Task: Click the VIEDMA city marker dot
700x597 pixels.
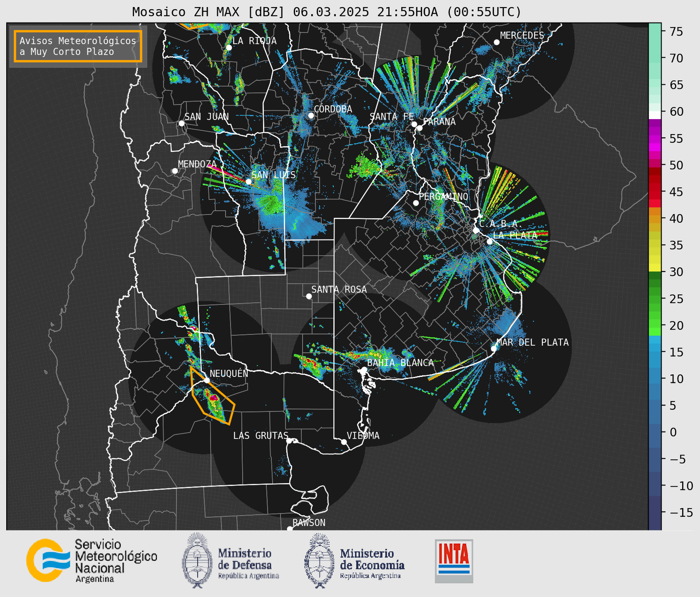Action: [x=344, y=442]
